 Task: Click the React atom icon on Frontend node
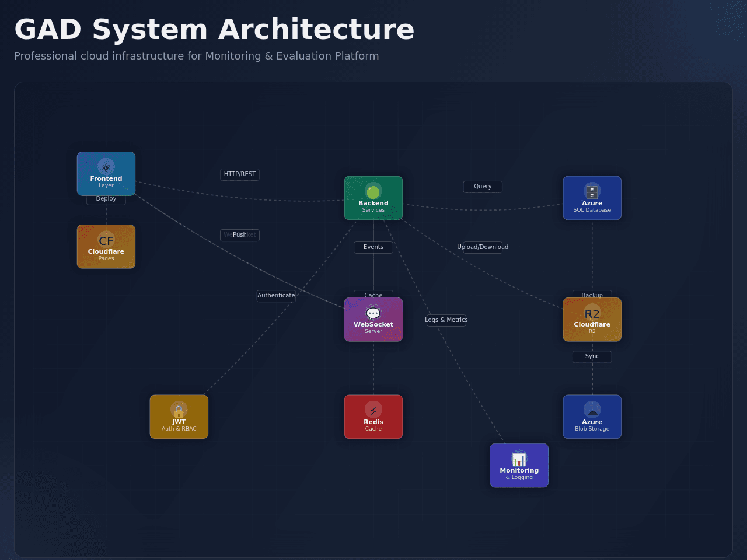coord(106,167)
